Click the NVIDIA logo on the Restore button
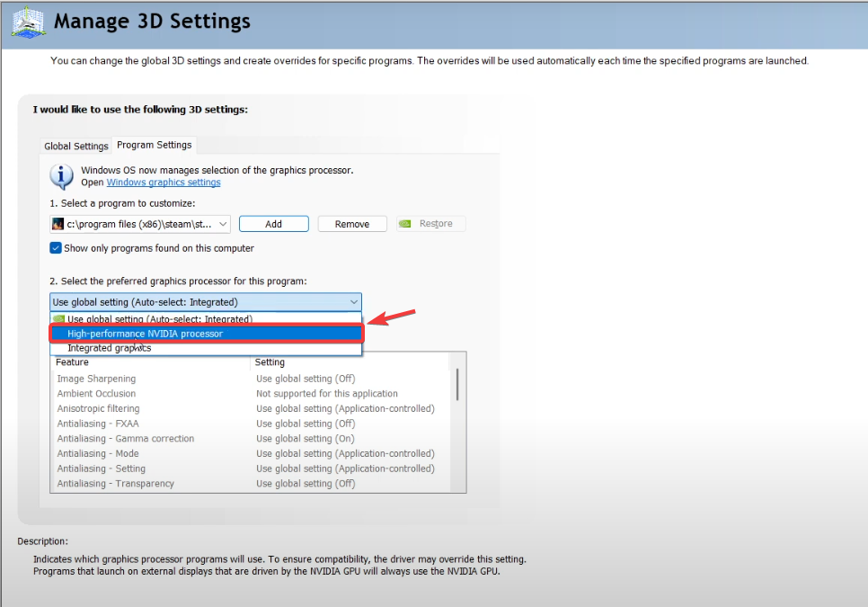Viewport: 868px width, 607px height. coord(405,224)
